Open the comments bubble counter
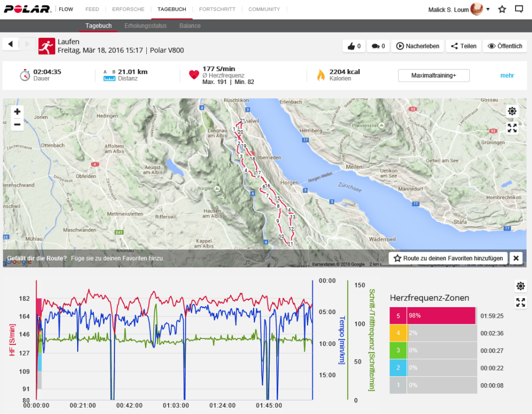The width and height of the screenshot is (532, 414). (x=378, y=46)
